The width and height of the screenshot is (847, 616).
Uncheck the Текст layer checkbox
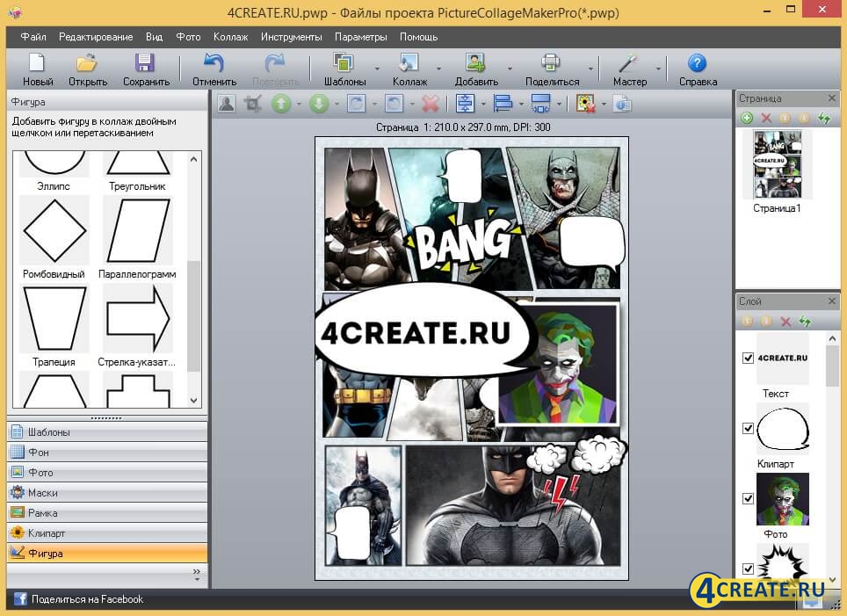(748, 358)
